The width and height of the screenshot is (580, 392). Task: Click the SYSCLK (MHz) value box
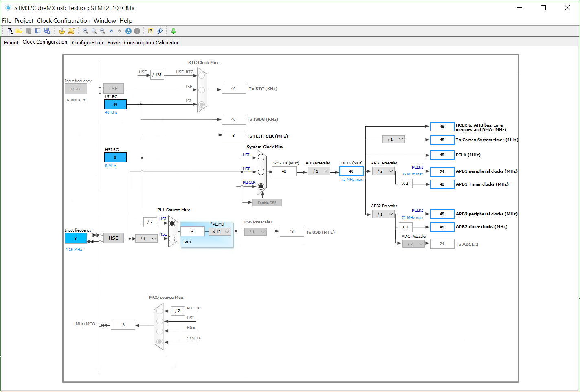(284, 171)
